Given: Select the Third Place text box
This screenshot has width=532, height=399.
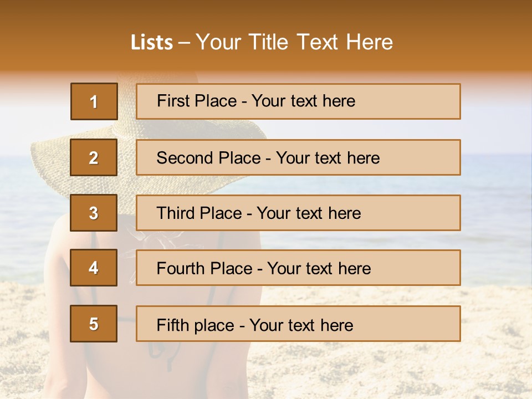Looking at the screenshot, I should pyautogui.click(x=298, y=213).
